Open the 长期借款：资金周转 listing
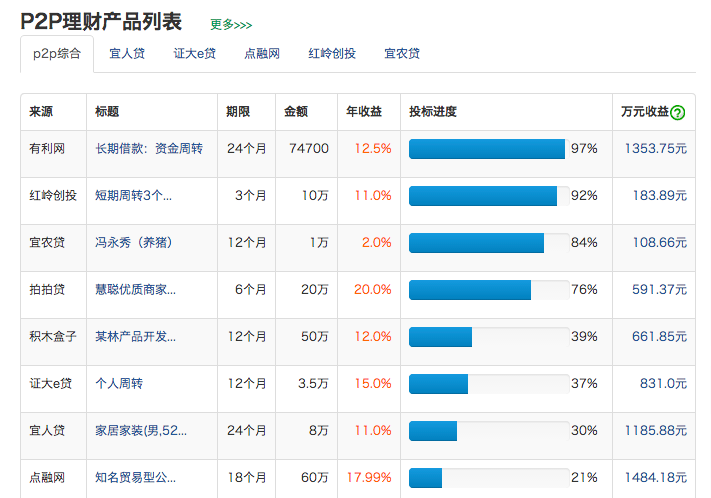711x498 pixels. [149, 149]
